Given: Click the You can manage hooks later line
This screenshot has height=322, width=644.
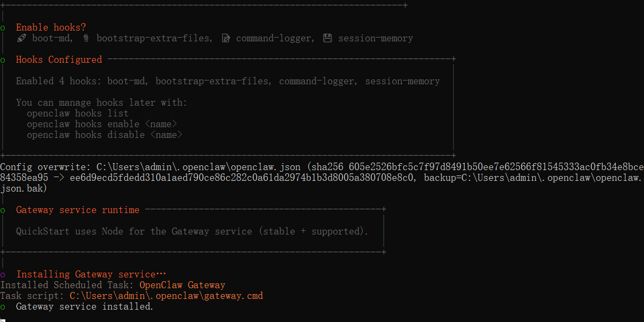Looking at the screenshot, I should pyautogui.click(x=102, y=103).
